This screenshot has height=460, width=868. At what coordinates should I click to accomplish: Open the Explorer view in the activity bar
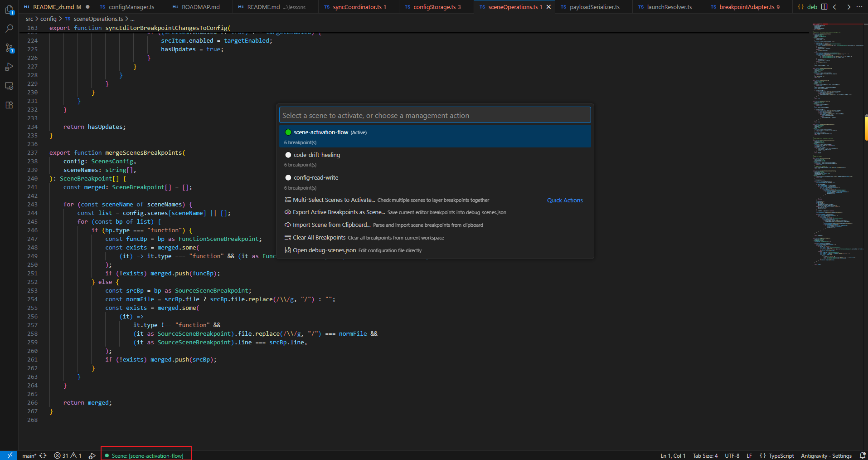(9, 9)
